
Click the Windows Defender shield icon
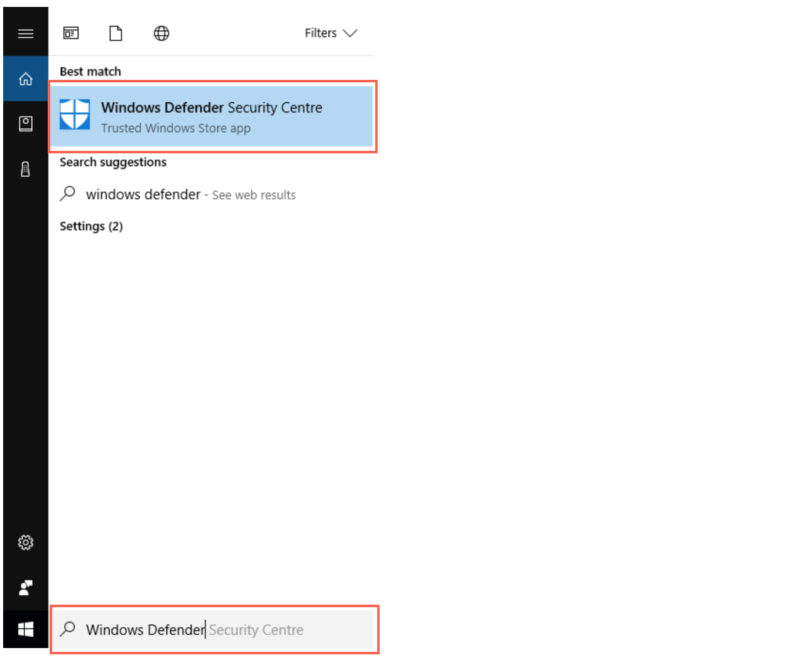coord(75,114)
